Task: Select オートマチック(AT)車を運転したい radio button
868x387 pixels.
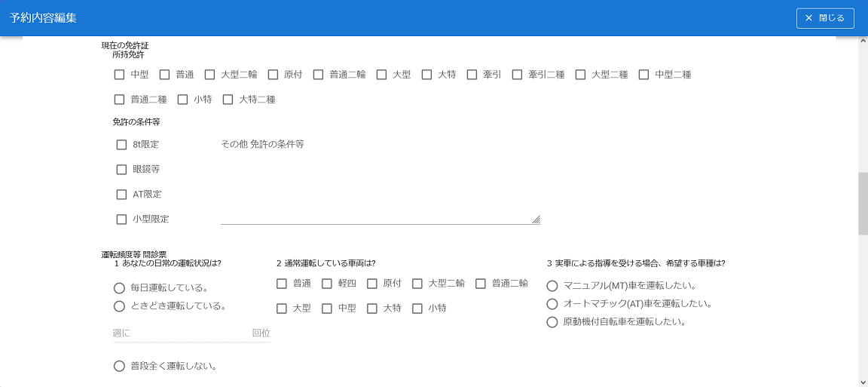Action: click(552, 304)
